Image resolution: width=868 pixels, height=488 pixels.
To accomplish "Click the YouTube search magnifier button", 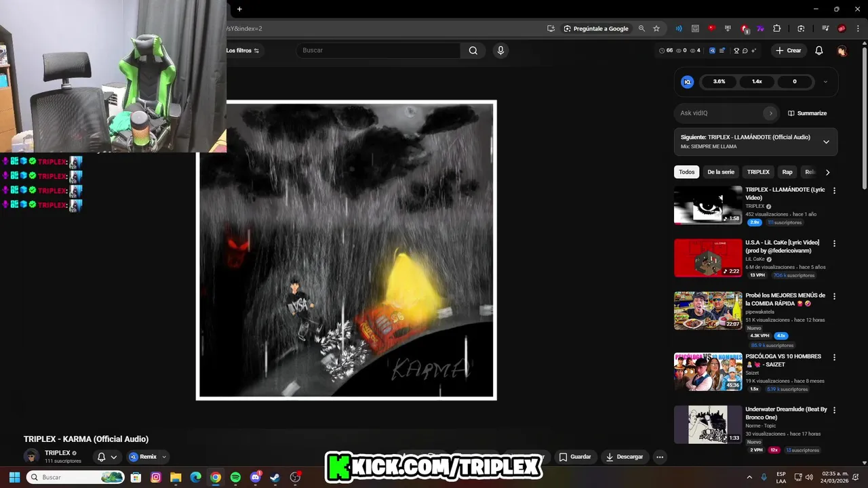I will pos(473,50).
